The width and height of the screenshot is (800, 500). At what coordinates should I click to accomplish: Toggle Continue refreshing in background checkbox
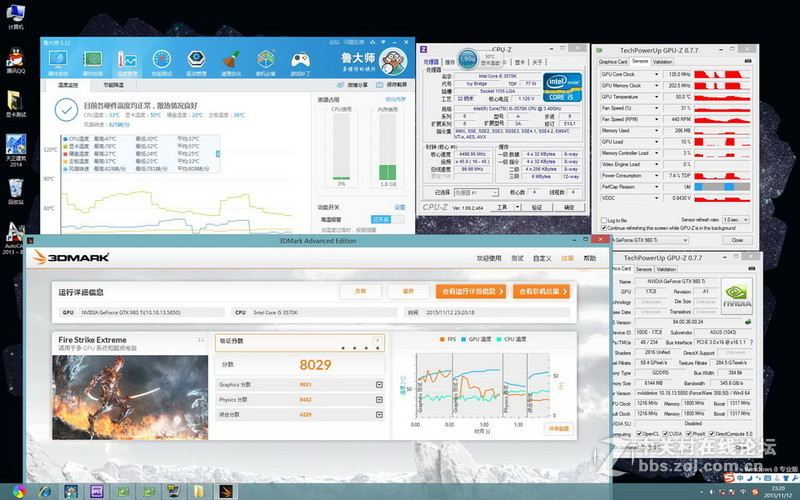pos(604,228)
